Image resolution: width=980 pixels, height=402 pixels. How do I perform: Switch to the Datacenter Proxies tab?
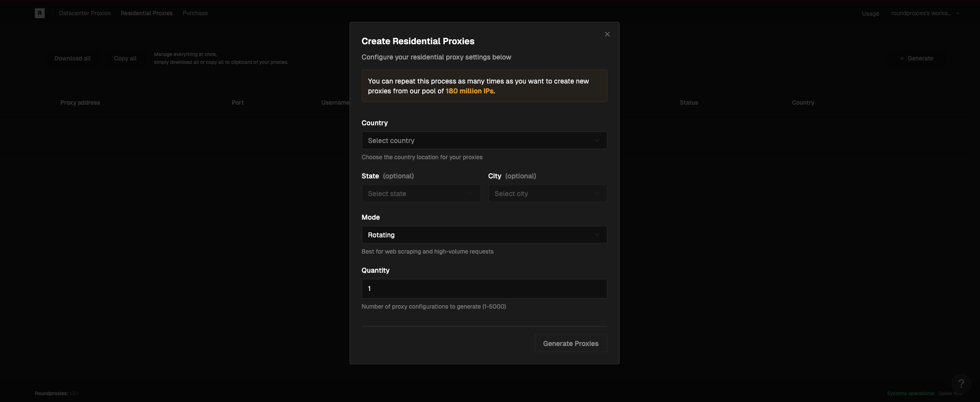[85, 13]
